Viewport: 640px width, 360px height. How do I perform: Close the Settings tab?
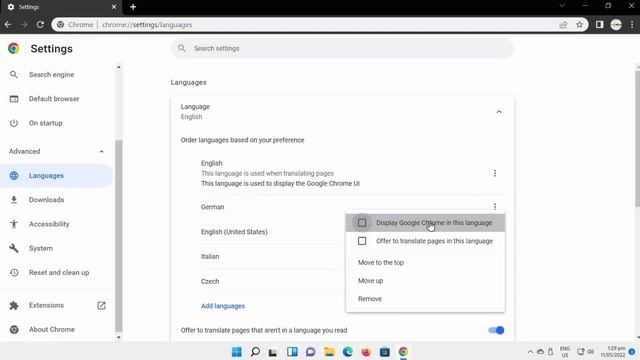pyautogui.click(x=114, y=7)
